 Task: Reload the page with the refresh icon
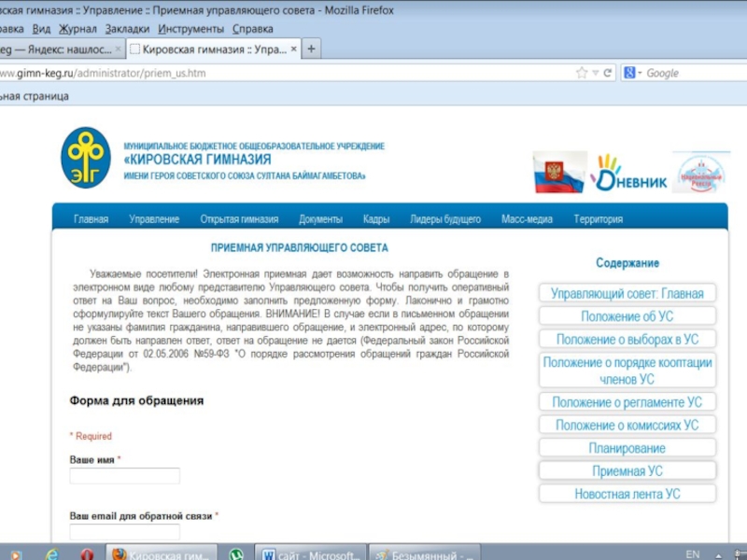(x=608, y=73)
